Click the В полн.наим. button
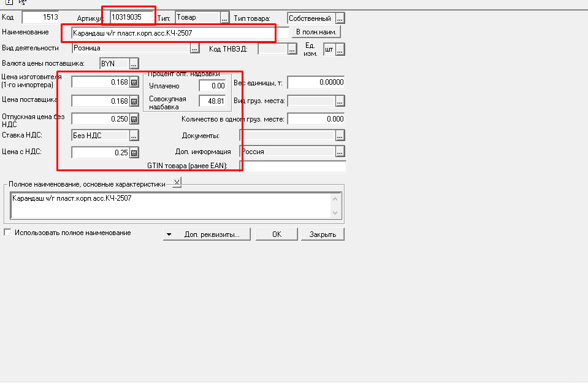This screenshot has height=383, width=588. [316, 31]
